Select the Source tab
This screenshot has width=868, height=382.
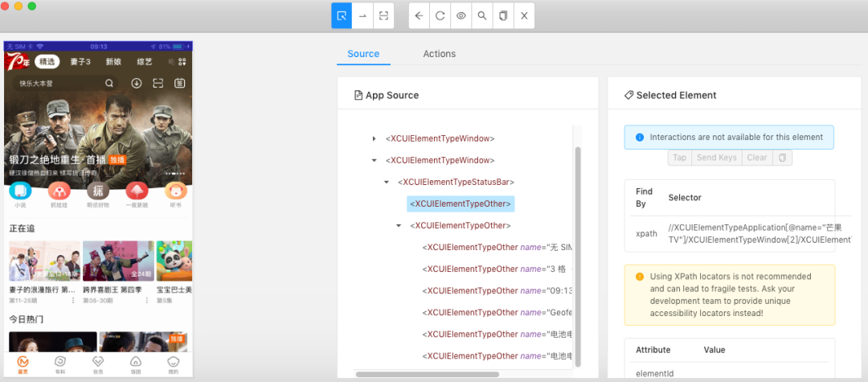click(x=363, y=54)
